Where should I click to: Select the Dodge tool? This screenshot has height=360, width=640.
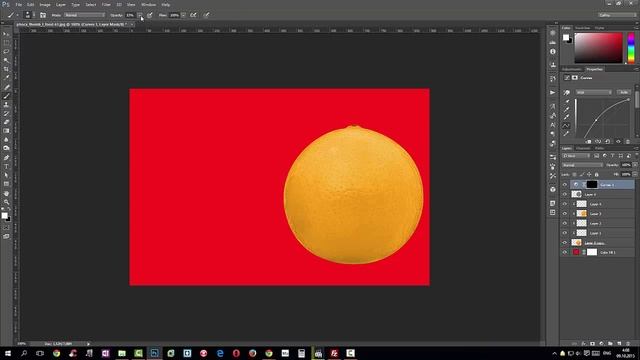(x=6, y=149)
